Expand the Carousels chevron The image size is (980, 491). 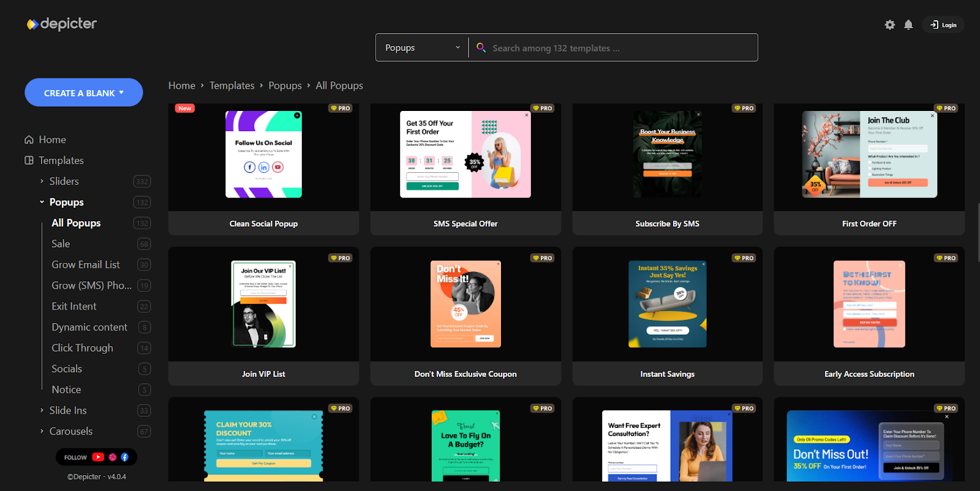pos(42,431)
